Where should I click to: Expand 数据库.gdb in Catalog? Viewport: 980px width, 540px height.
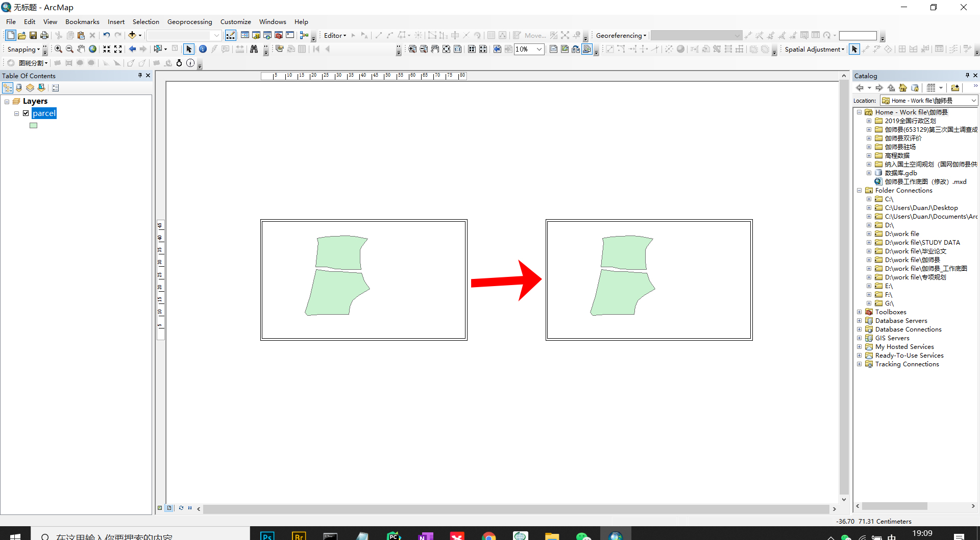869,173
